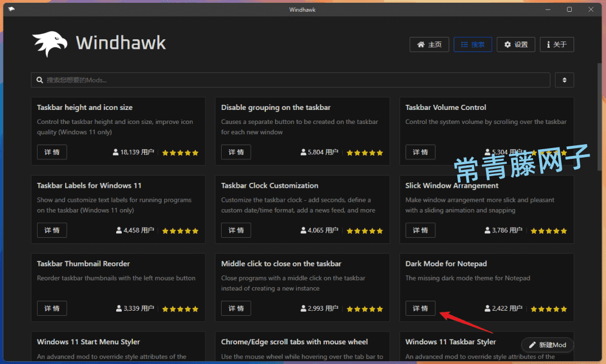Click star rating of Middle click to close
This screenshot has width=606, height=364.
point(365,308)
